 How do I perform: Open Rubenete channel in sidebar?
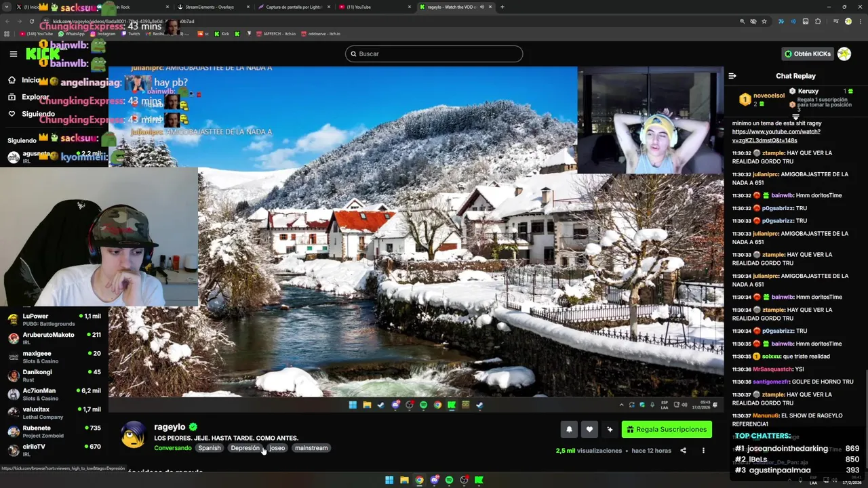54,431
